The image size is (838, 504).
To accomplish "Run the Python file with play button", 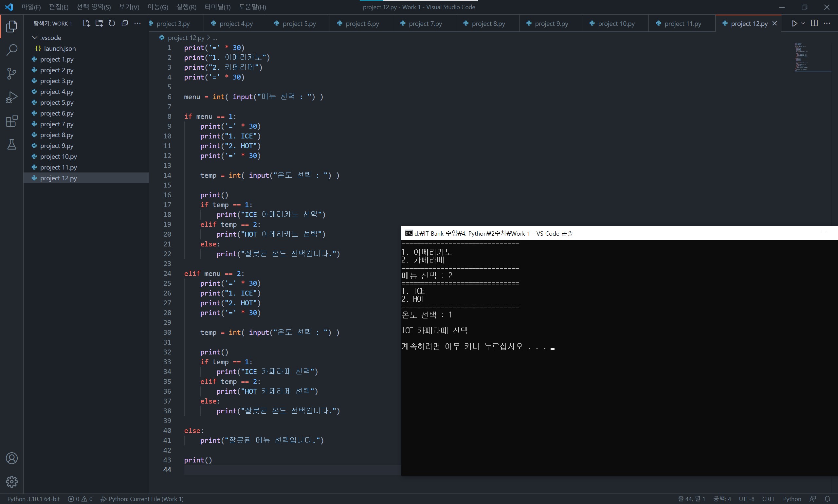I will coord(794,24).
